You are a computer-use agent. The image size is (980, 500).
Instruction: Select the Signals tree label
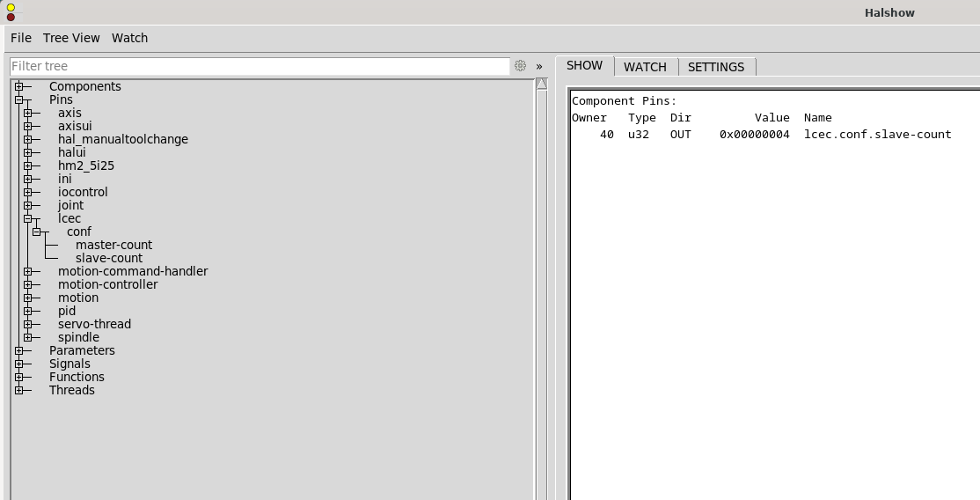pyautogui.click(x=69, y=364)
